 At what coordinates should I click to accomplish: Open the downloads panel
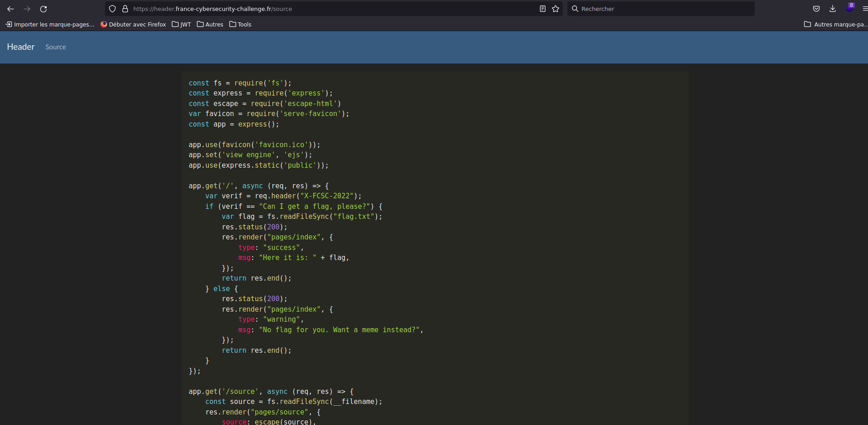[833, 9]
